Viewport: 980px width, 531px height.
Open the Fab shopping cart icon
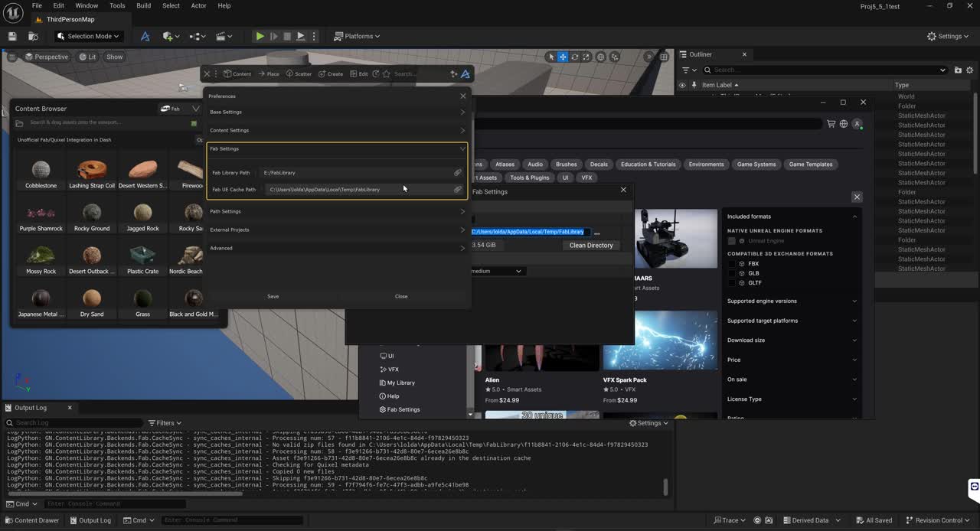click(831, 123)
